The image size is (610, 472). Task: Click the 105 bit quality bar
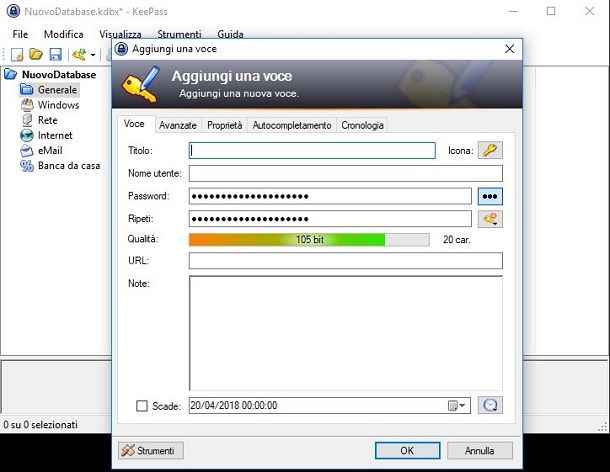coord(309,240)
